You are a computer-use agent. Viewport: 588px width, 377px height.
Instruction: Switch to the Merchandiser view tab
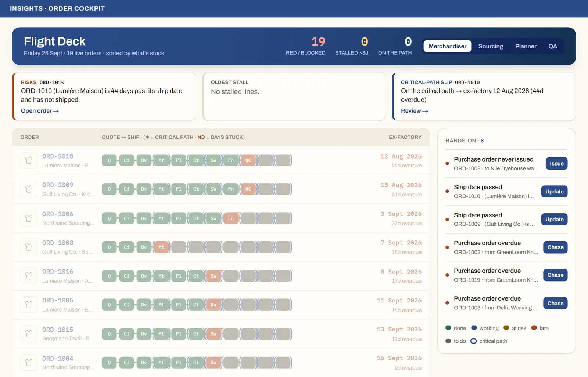(x=447, y=46)
